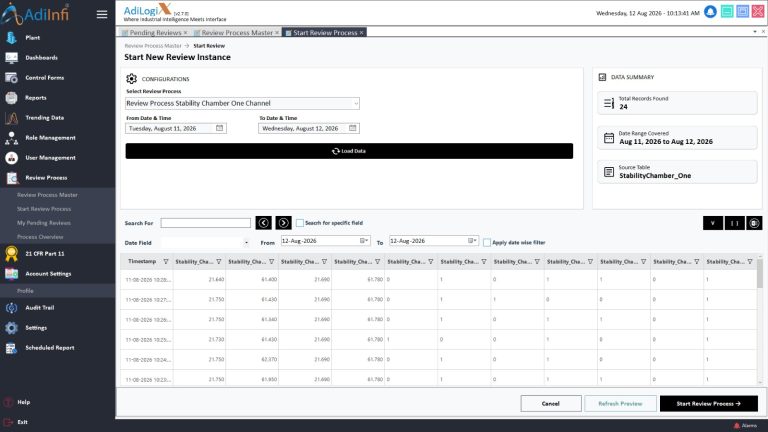Open the From Date calendar picker

pos(219,128)
